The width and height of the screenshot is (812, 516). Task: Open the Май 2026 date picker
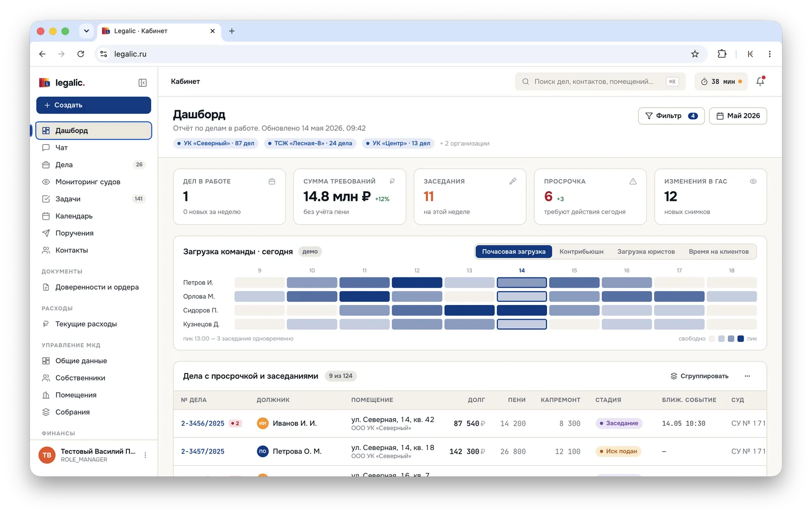738,116
